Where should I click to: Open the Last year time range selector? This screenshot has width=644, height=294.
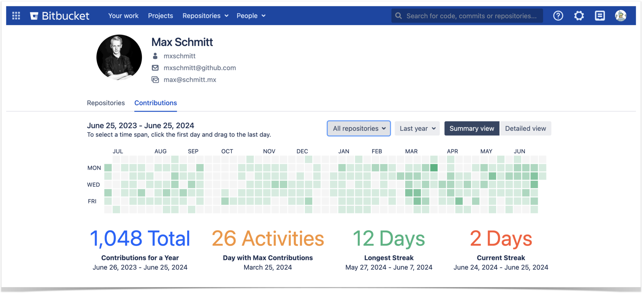(x=417, y=128)
